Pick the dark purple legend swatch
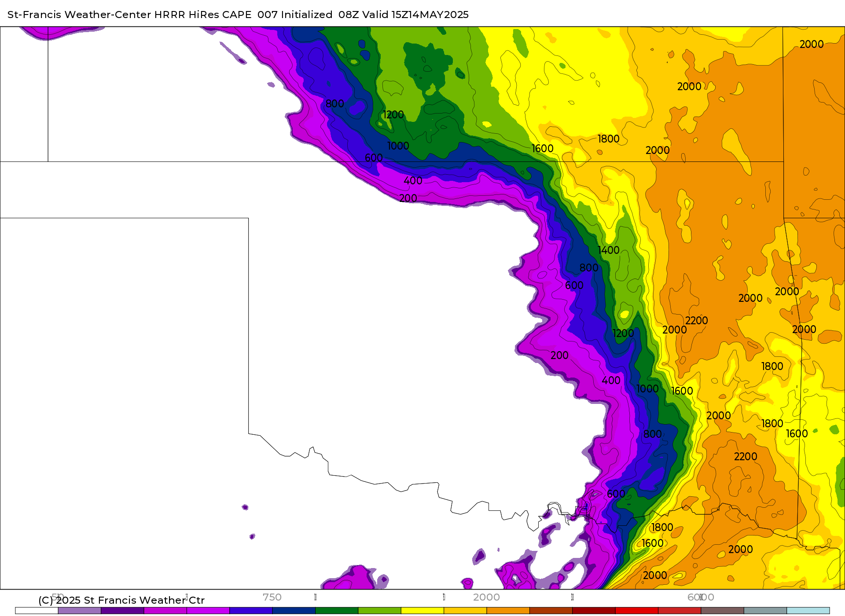Image resolution: width=845 pixels, height=616 pixels. click(x=122, y=611)
